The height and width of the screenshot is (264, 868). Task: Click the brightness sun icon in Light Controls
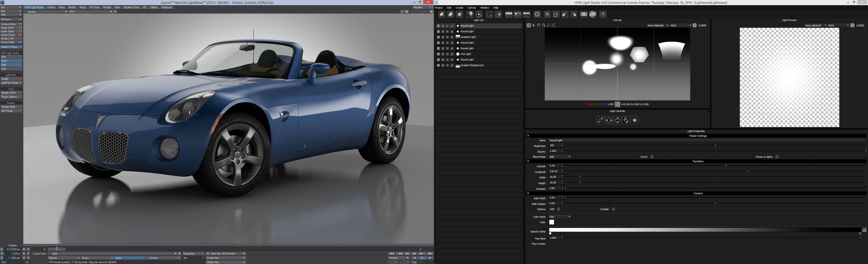tap(635, 120)
